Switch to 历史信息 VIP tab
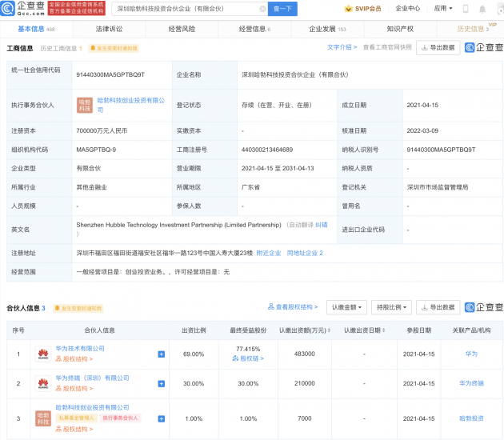This screenshot has height=440, width=504. point(470,29)
